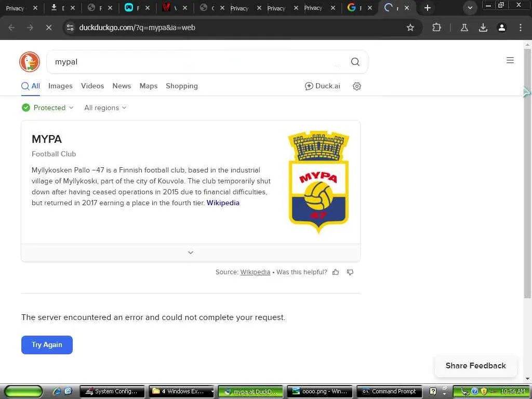Go back to previous page
The height and width of the screenshot is (399, 532).
tap(11, 28)
